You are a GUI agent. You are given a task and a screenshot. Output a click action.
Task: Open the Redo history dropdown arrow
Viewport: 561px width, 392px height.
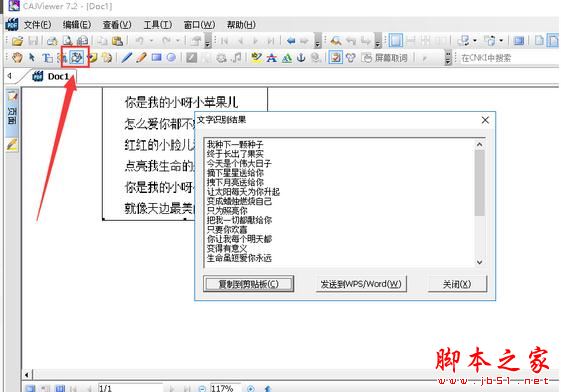(x=178, y=41)
